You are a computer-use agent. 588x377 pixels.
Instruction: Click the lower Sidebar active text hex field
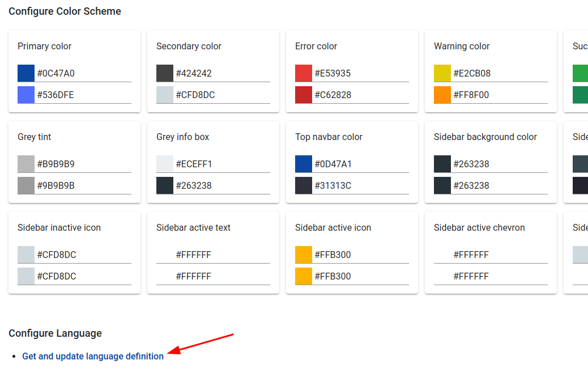[x=221, y=277]
